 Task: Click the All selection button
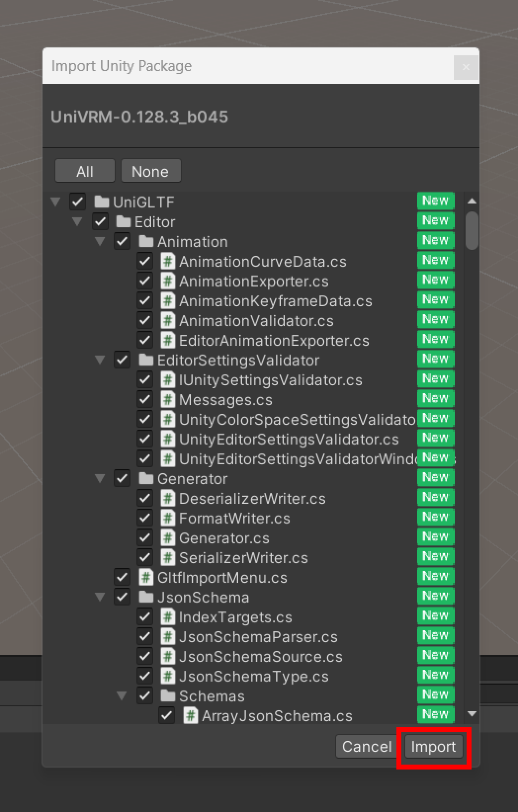tap(85, 171)
